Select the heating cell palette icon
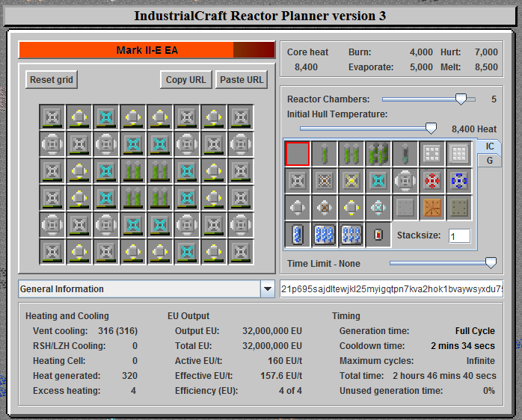 point(378,235)
